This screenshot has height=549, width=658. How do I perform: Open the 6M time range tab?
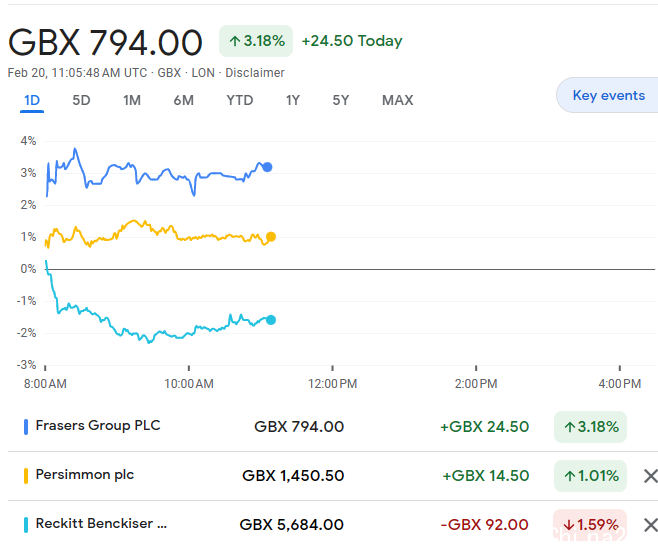tap(183, 100)
